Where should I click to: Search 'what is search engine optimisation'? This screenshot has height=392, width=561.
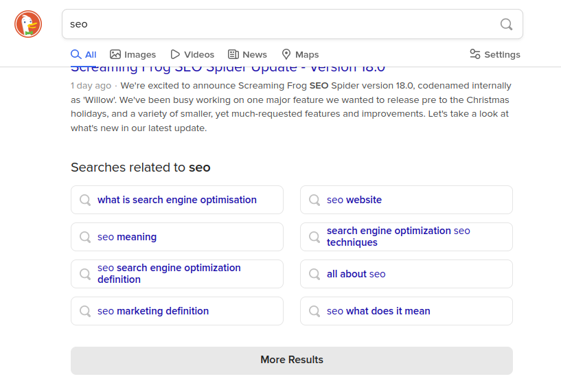click(x=177, y=200)
